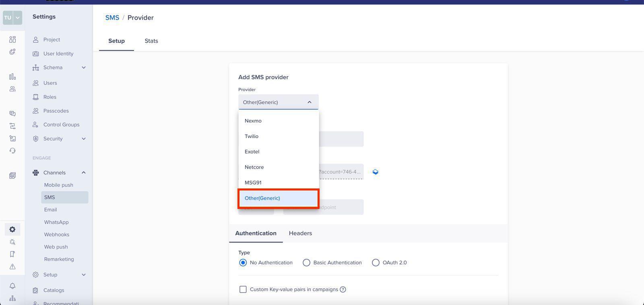This screenshot has width=644, height=305.
Task: Select Twilio from provider list
Action: pyautogui.click(x=252, y=136)
